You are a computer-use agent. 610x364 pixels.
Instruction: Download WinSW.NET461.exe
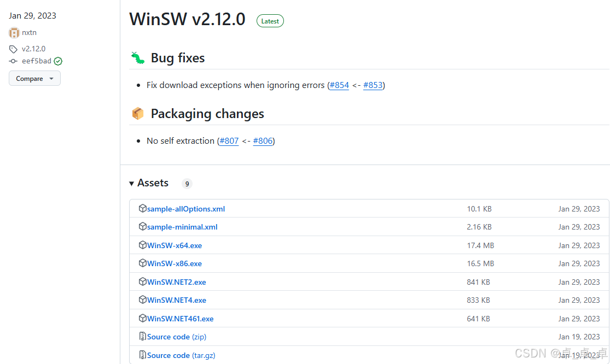pyautogui.click(x=180, y=319)
